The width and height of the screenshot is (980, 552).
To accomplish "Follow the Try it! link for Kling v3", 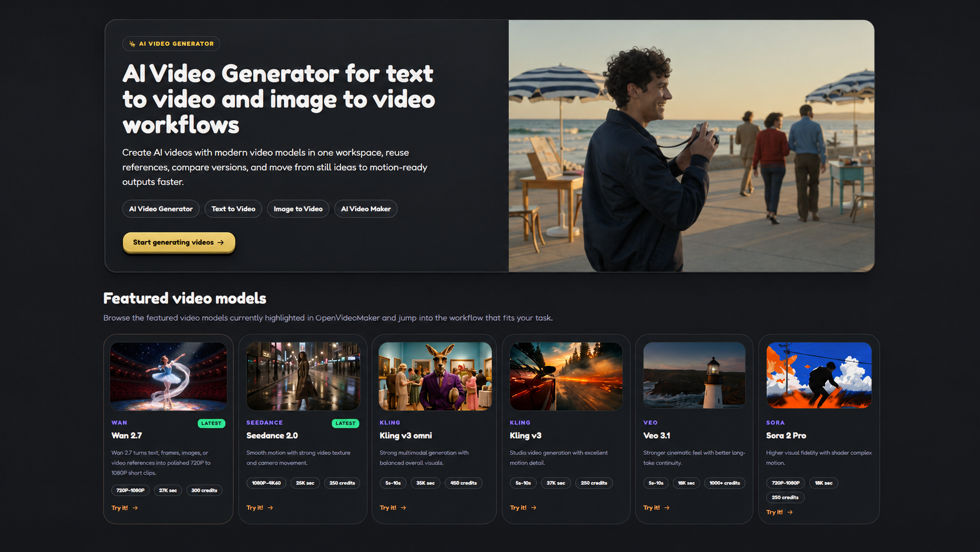I will (x=523, y=508).
